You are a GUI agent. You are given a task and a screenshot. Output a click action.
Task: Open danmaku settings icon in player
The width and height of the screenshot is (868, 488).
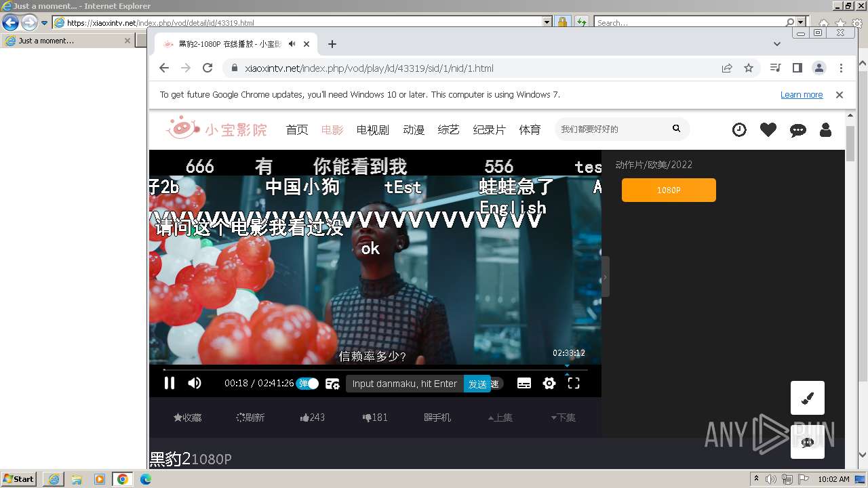[x=332, y=384]
